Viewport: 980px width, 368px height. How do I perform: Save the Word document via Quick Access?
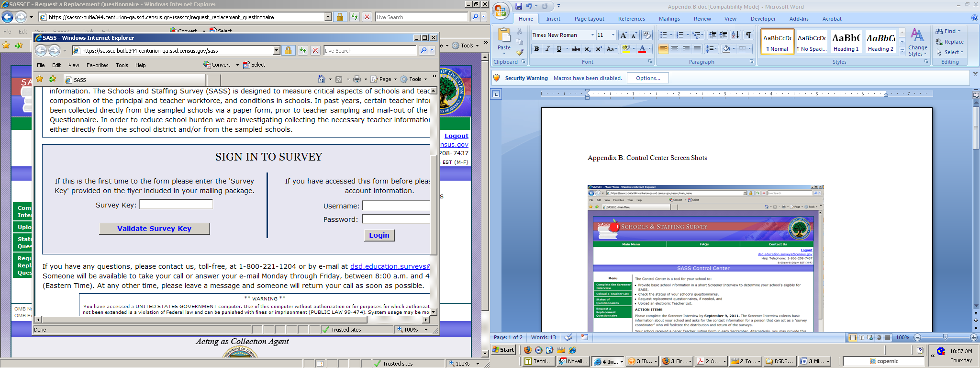(518, 6)
